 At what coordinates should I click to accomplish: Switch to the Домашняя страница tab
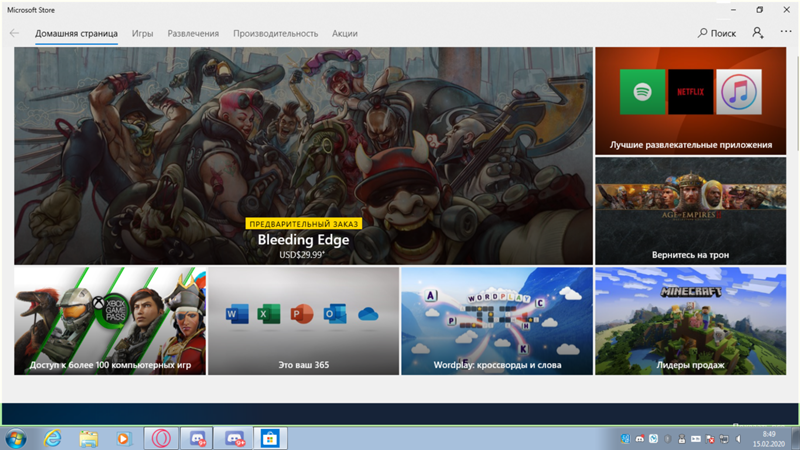(x=76, y=34)
